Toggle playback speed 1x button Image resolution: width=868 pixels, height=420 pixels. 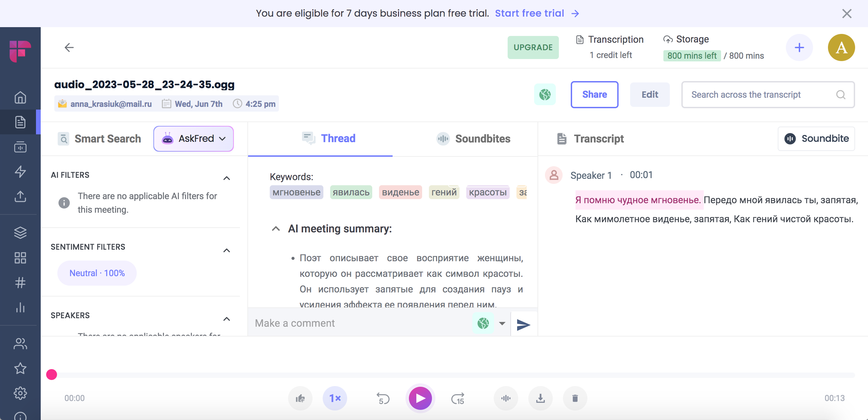334,398
